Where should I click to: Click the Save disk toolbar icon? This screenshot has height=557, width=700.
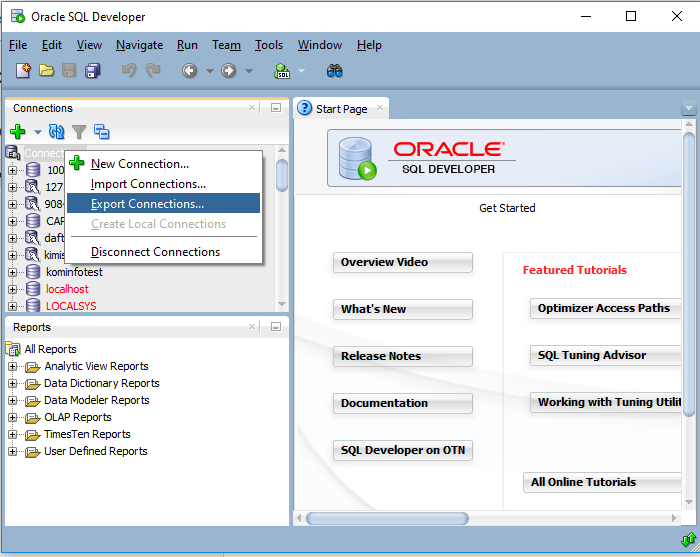pyautogui.click(x=69, y=71)
